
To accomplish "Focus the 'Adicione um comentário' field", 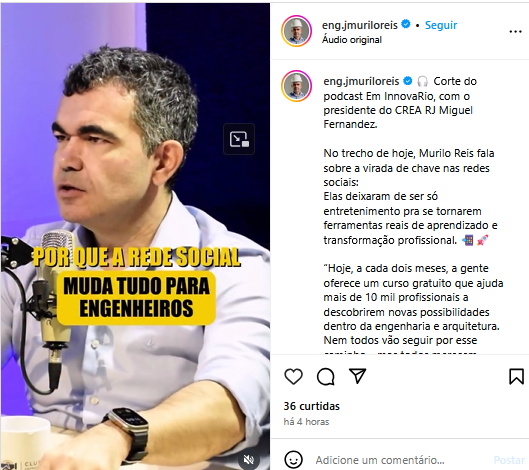I will [401, 460].
